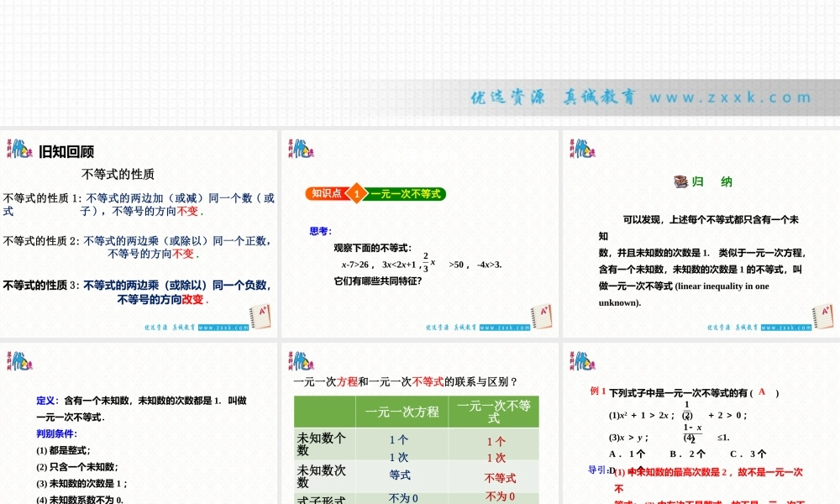Viewport: 840px width, 504px height.
Task: Click the phrase linear inequality in one
Action: (x=722, y=286)
